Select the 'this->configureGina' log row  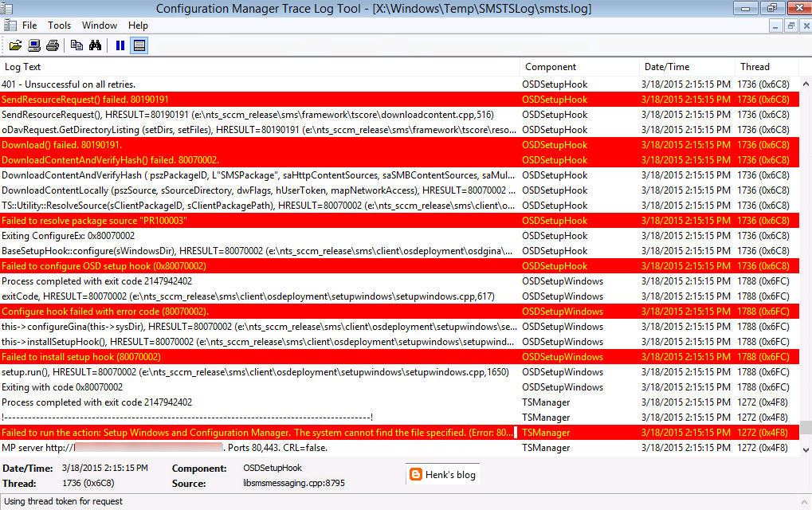[399, 327]
